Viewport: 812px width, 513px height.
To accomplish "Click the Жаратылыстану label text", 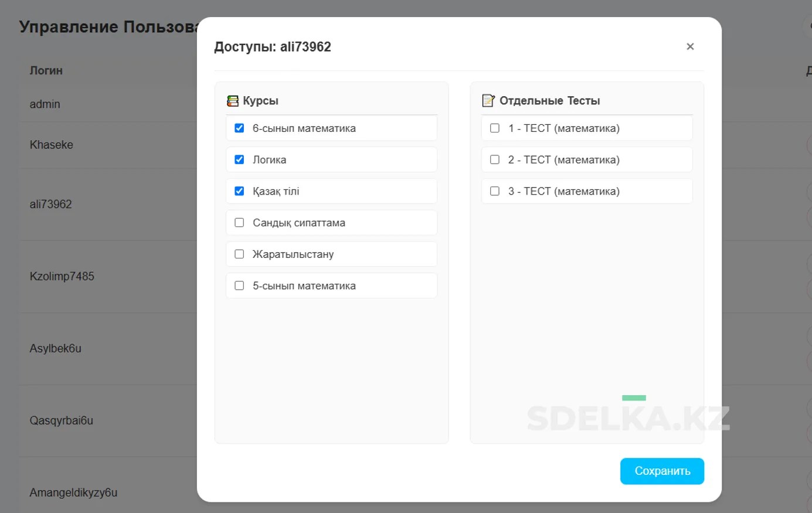I will [x=293, y=254].
